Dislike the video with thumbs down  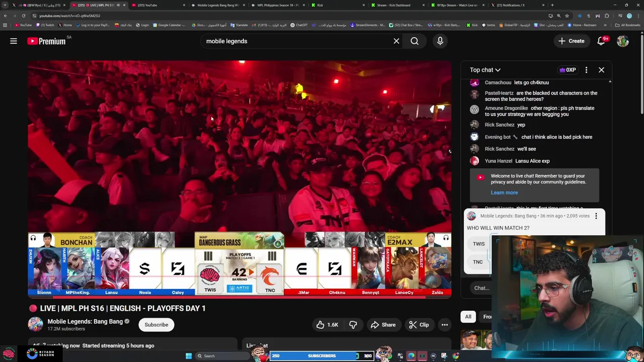point(353,325)
